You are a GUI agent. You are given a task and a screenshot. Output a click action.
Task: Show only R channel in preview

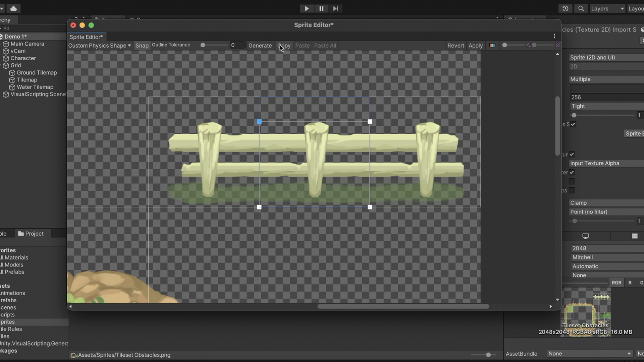coord(630,283)
